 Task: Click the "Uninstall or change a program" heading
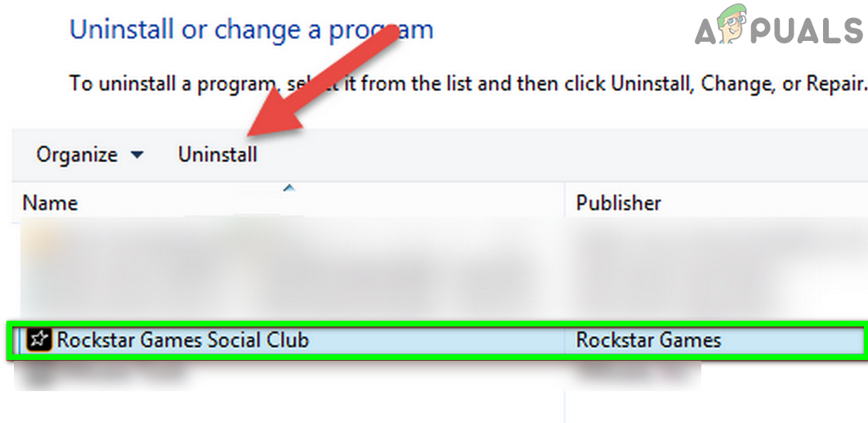pos(251,30)
